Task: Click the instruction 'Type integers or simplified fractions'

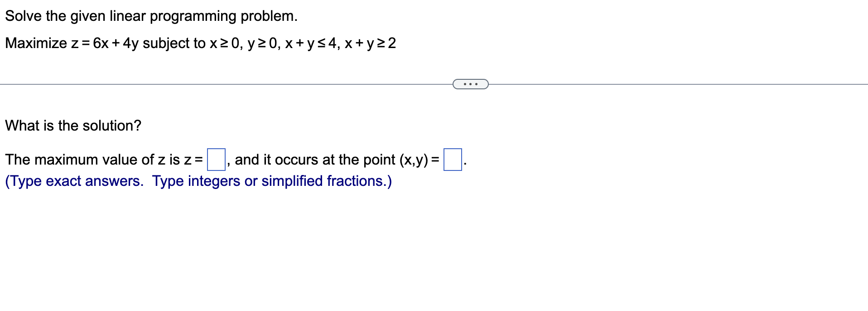Action: point(272,181)
